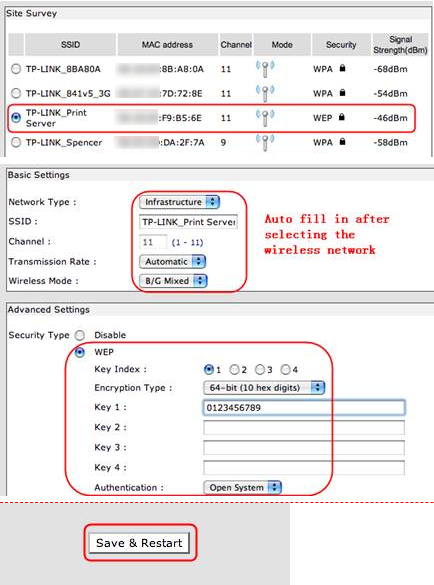This screenshot has height=585, width=434.
Task: Select the TP-LINK_841v5_3G network radio button
Action: pos(16,93)
